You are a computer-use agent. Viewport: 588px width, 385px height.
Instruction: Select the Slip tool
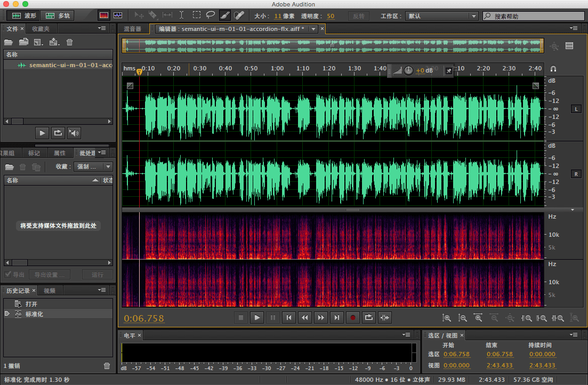167,15
